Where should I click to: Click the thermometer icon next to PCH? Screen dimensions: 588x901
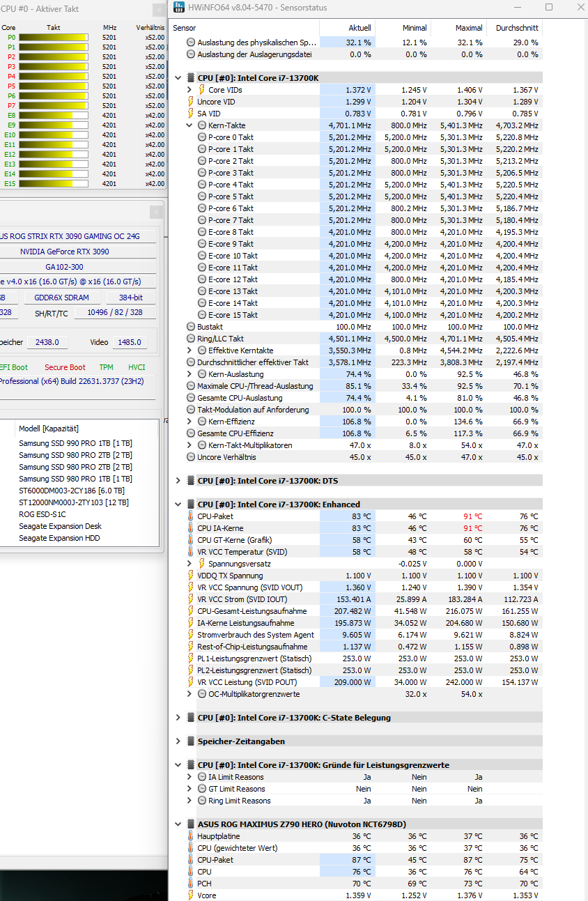coord(191,884)
